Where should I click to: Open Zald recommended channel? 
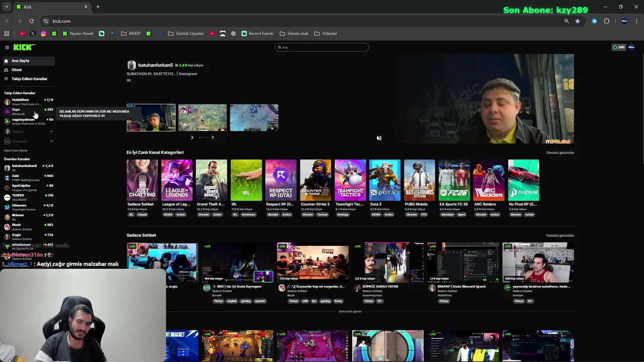(28, 178)
